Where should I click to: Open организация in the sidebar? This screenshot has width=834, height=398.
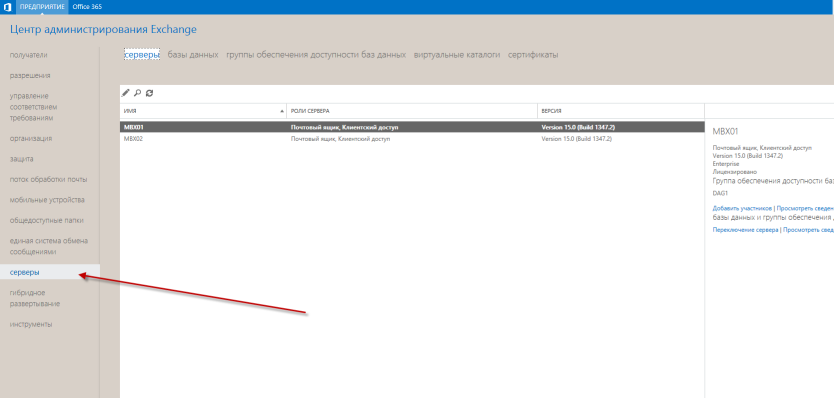point(31,138)
